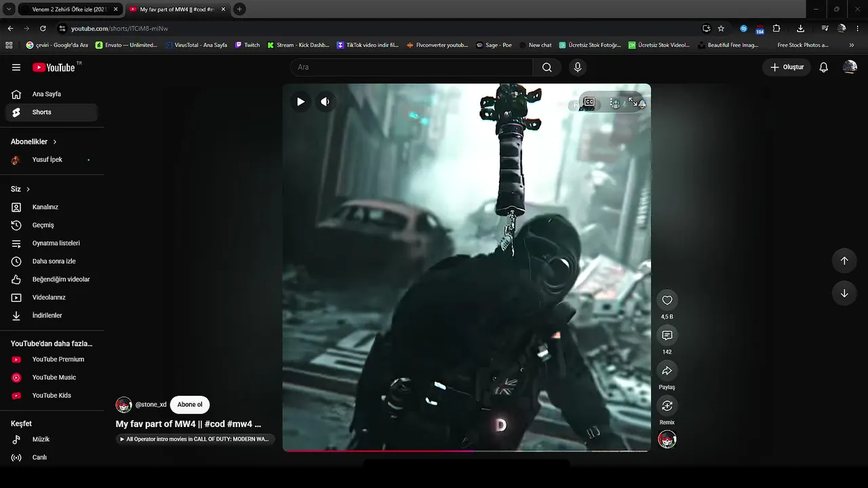The height and width of the screenshot is (488, 868).
Task: Share this Short via Paylaş
Action: point(667,371)
